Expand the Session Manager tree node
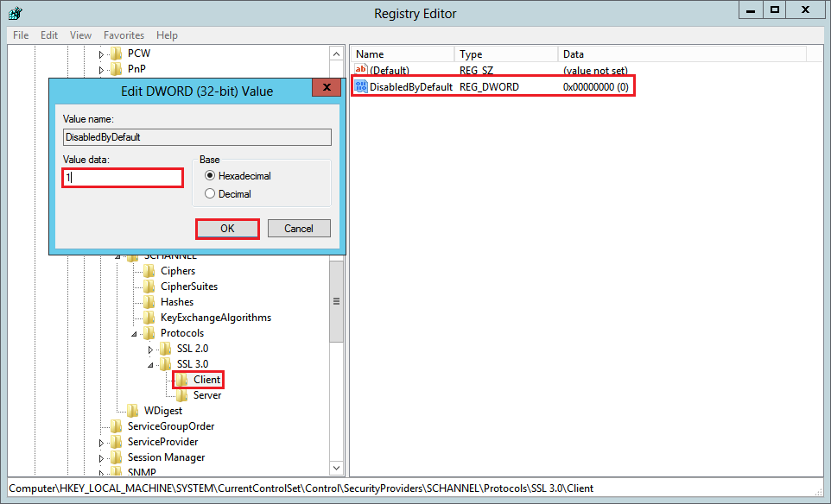The width and height of the screenshot is (831, 504). coord(101,458)
